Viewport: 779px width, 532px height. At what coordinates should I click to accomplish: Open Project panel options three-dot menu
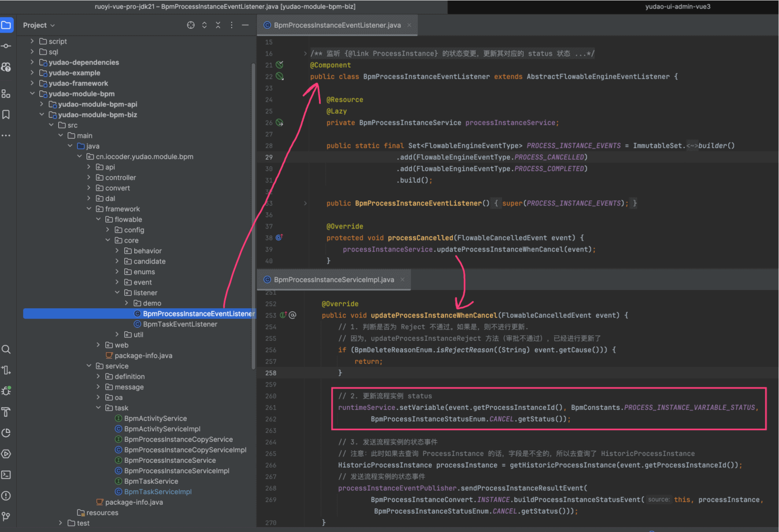pyautogui.click(x=232, y=25)
